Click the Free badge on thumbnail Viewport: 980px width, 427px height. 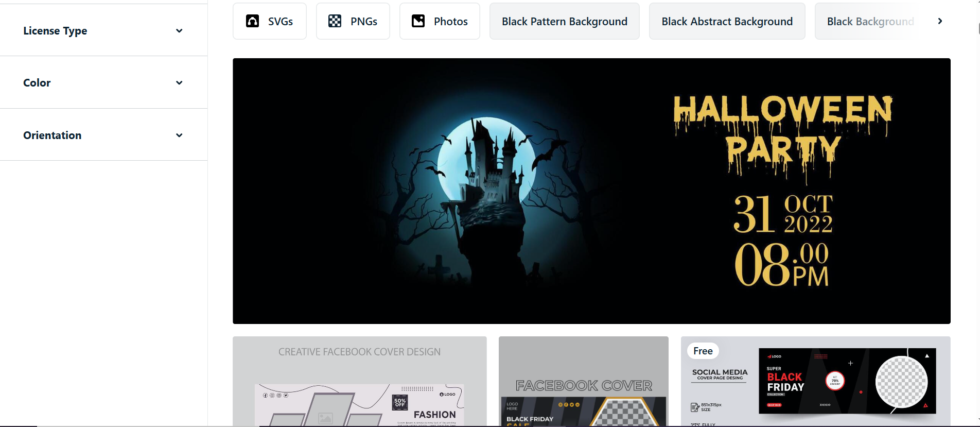pos(703,351)
